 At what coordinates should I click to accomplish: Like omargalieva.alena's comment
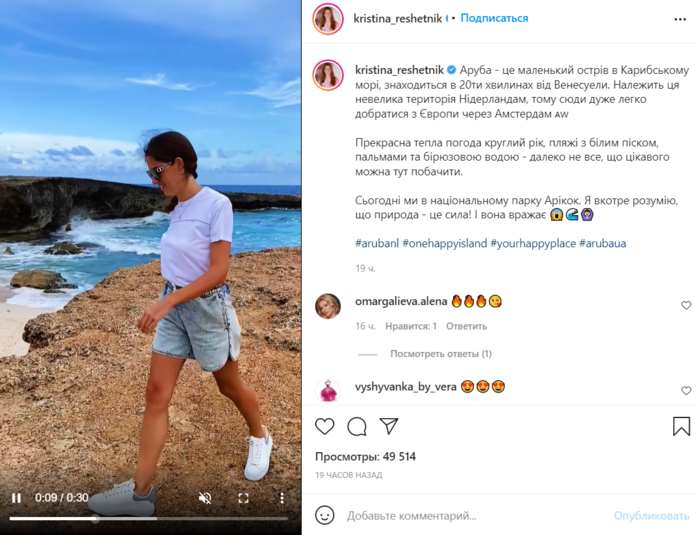click(686, 305)
